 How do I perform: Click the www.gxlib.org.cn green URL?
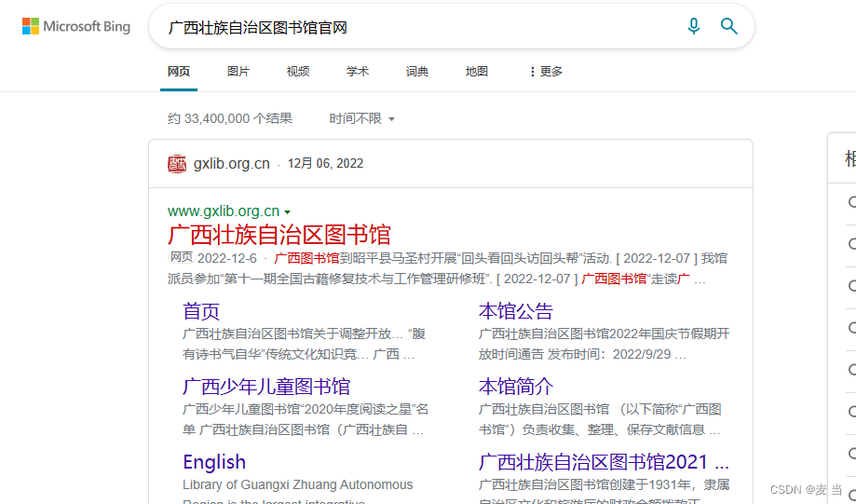pyautogui.click(x=224, y=211)
